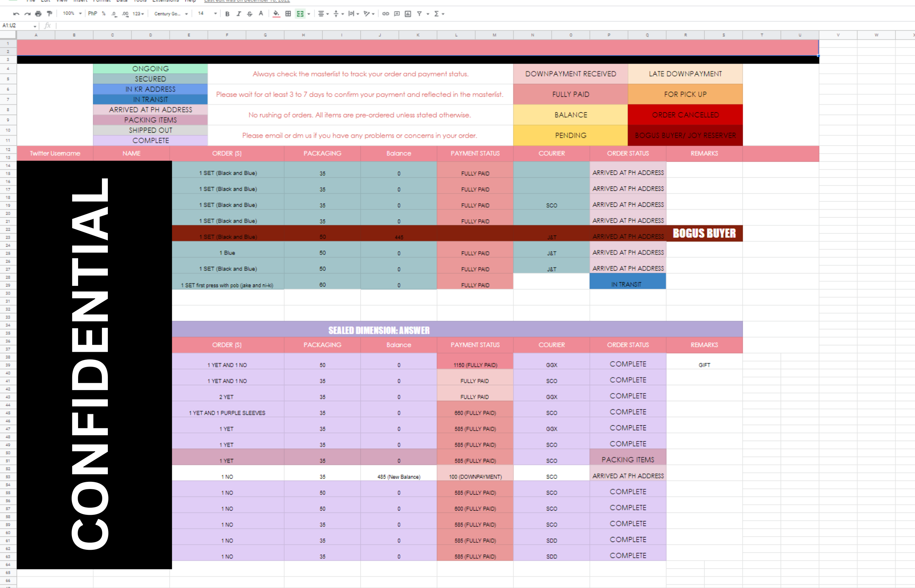Click the paint format icon
The height and width of the screenshot is (588, 915).
pos(49,14)
